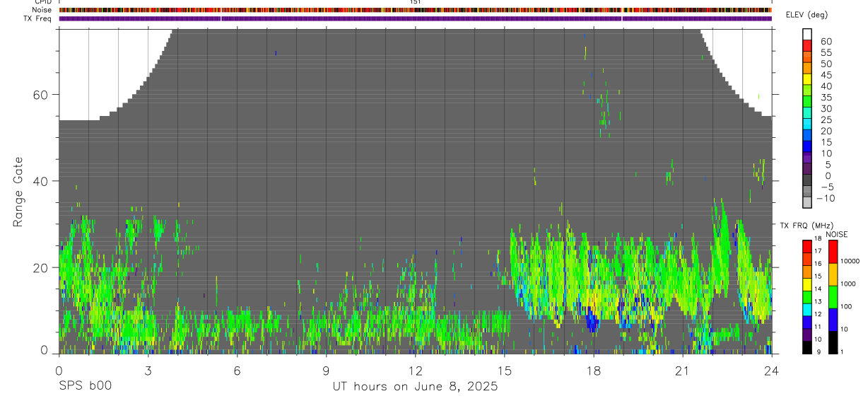Click the 'Noise' row label at top left
868x401 pixels.
pos(42,10)
